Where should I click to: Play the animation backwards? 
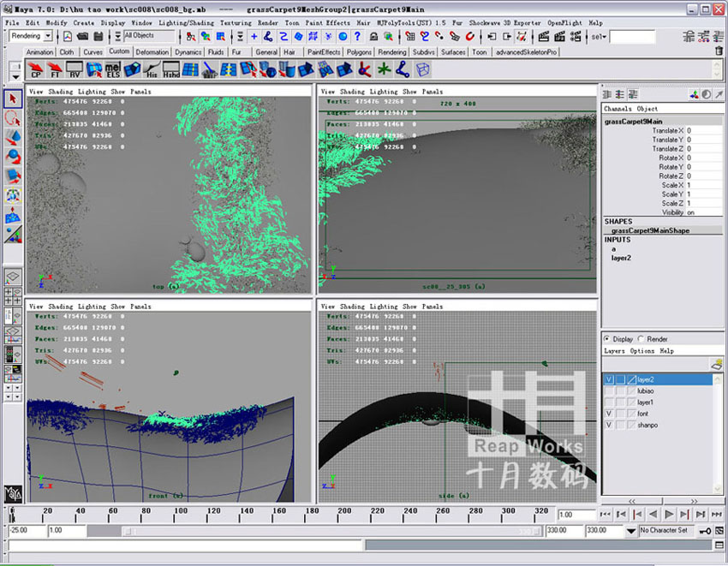point(653,515)
